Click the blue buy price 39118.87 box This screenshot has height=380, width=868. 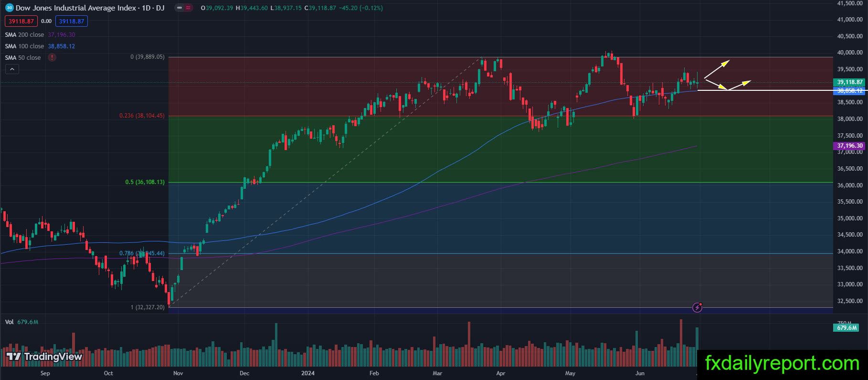[x=71, y=21]
